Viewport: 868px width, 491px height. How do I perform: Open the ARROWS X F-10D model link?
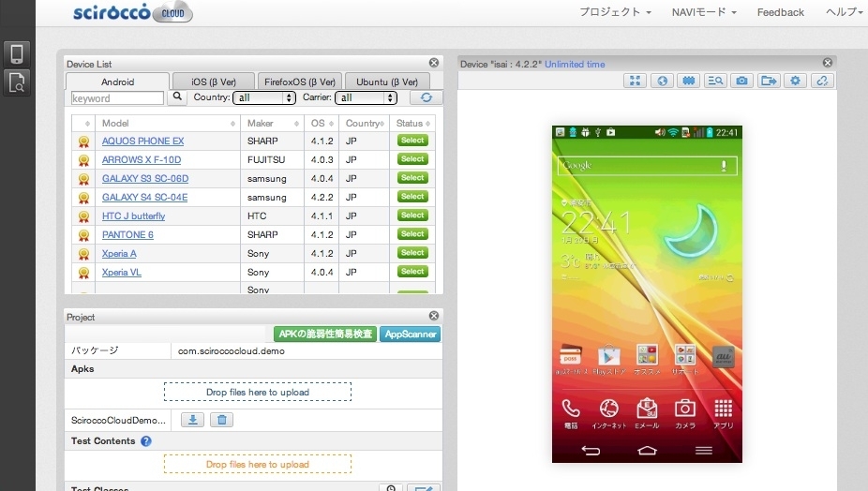142,159
